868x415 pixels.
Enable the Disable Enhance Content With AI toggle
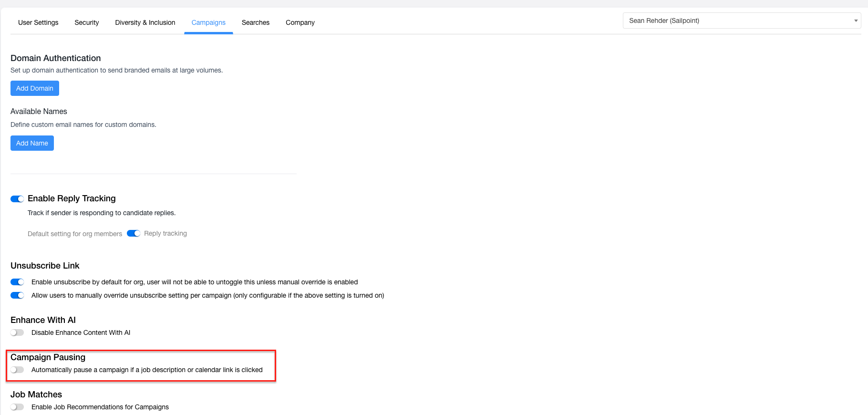17,332
